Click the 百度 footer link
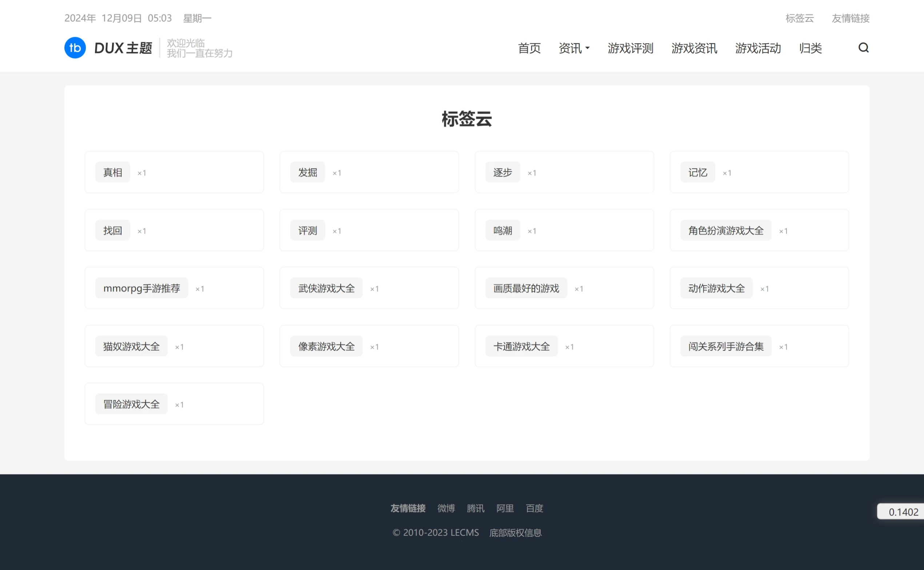This screenshot has width=924, height=570. pyautogui.click(x=534, y=508)
